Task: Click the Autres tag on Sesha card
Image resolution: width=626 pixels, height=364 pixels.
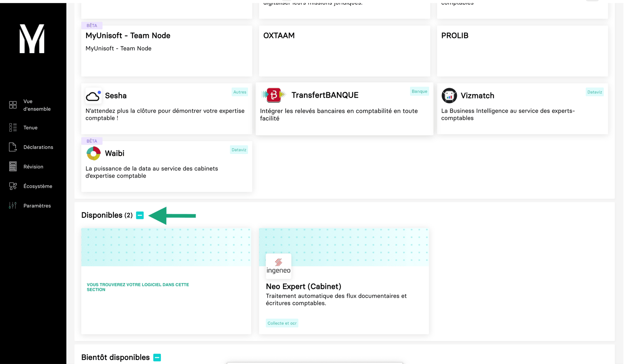Action: [240, 92]
